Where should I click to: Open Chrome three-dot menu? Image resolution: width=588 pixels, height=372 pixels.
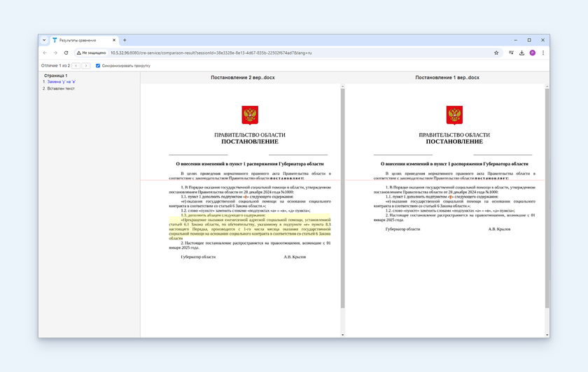click(x=542, y=53)
